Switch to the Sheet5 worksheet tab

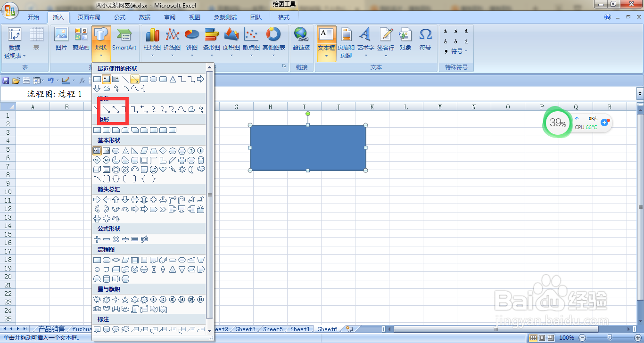coord(273,329)
